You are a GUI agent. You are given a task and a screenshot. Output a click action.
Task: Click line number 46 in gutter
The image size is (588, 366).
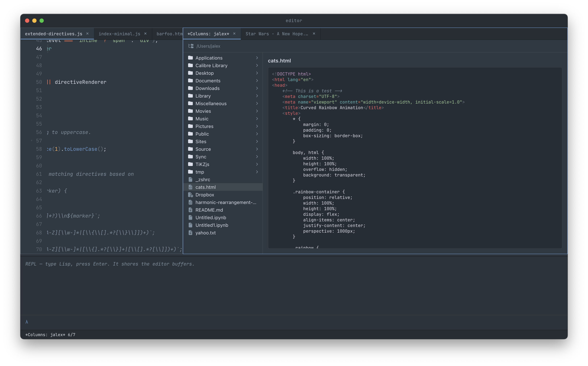[39, 49]
